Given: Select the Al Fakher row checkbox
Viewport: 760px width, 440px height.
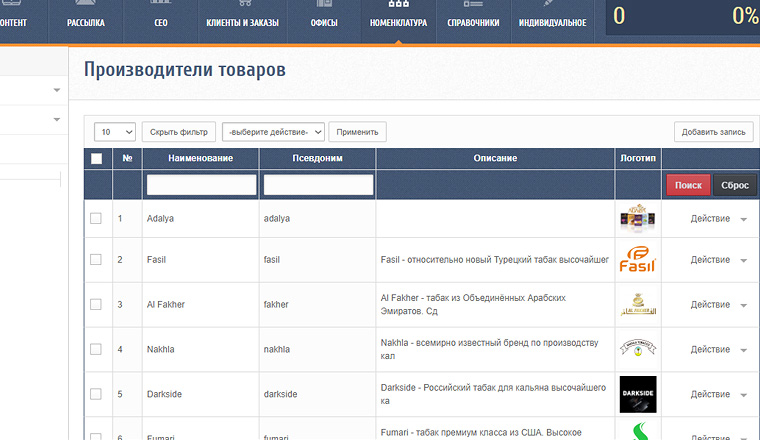Looking at the screenshot, I should click(96, 304).
